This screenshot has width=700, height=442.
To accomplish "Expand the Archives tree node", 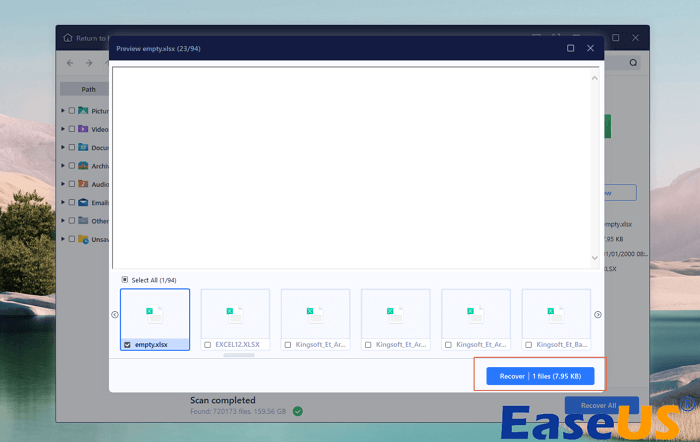I will (63, 165).
